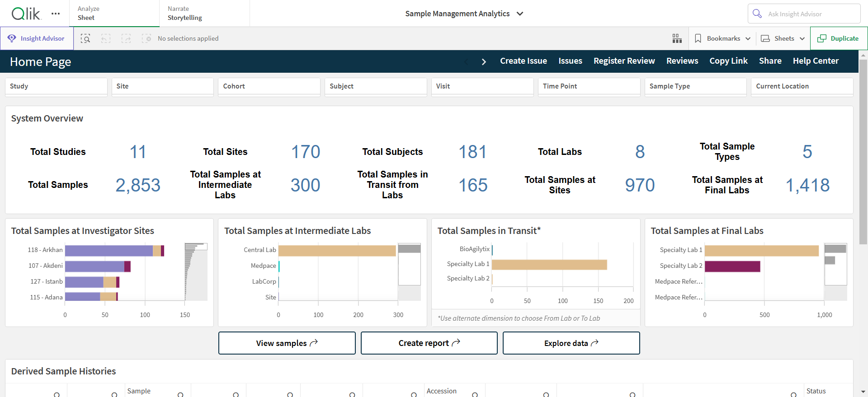Click the Clear all selections icon
Viewport: 868px width, 397px height.
pyautogui.click(x=146, y=38)
